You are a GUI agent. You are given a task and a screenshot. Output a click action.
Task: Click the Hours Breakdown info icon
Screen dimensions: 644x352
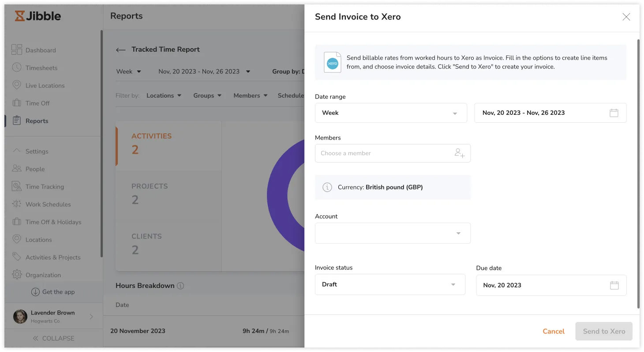[180, 286]
